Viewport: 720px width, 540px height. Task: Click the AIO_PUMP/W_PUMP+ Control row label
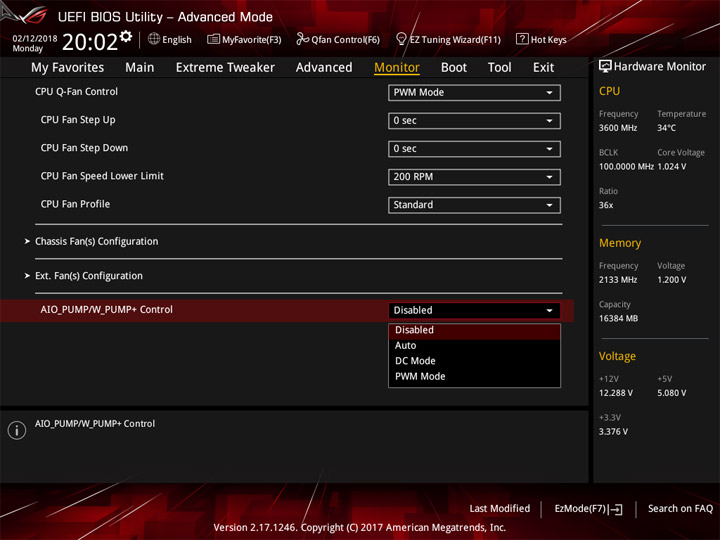pos(107,310)
